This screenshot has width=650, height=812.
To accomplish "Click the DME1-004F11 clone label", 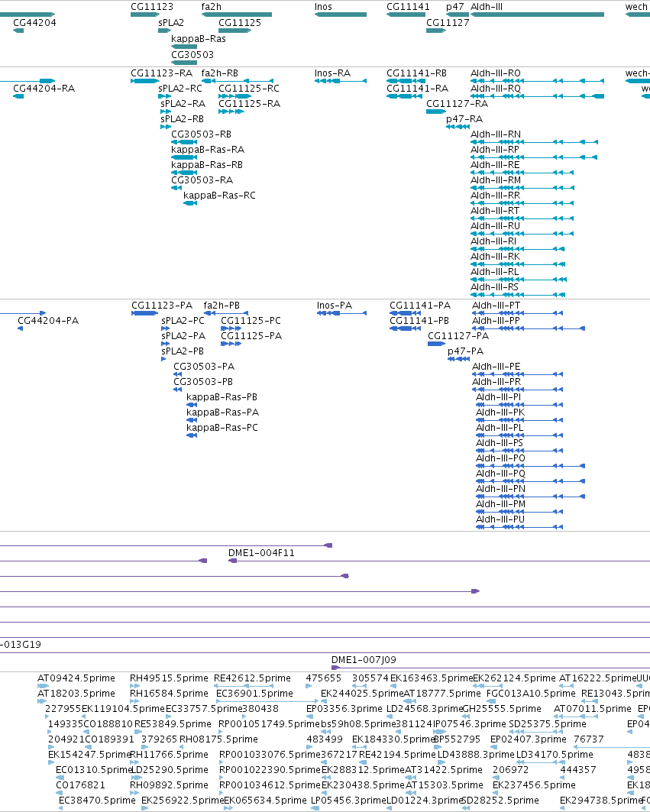I will 261,552.
